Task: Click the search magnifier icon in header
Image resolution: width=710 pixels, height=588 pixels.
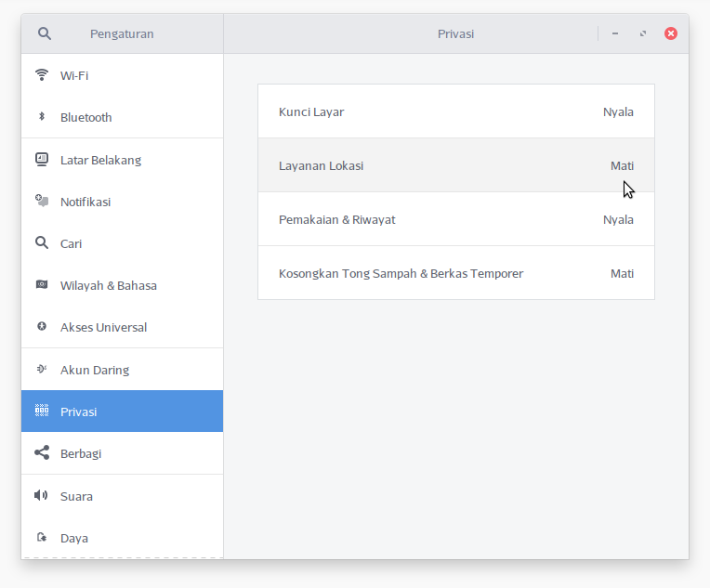Action: click(44, 33)
